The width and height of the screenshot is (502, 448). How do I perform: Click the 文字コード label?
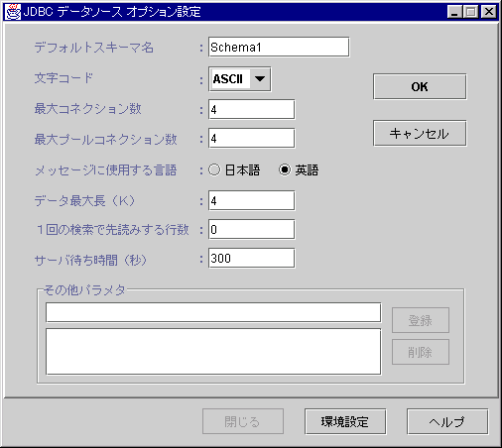pyautogui.click(x=63, y=78)
